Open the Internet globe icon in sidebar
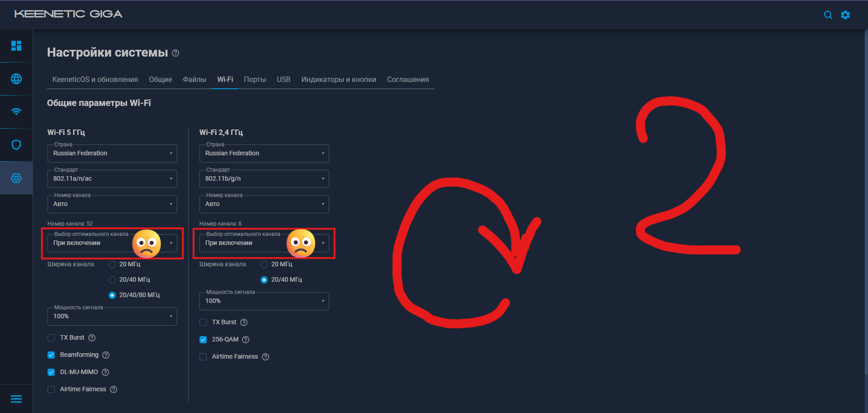This screenshot has height=413, width=868. pos(16,79)
